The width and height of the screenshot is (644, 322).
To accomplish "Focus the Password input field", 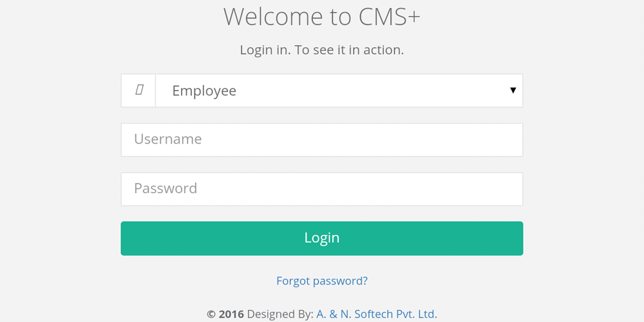I will coord(321,189).
